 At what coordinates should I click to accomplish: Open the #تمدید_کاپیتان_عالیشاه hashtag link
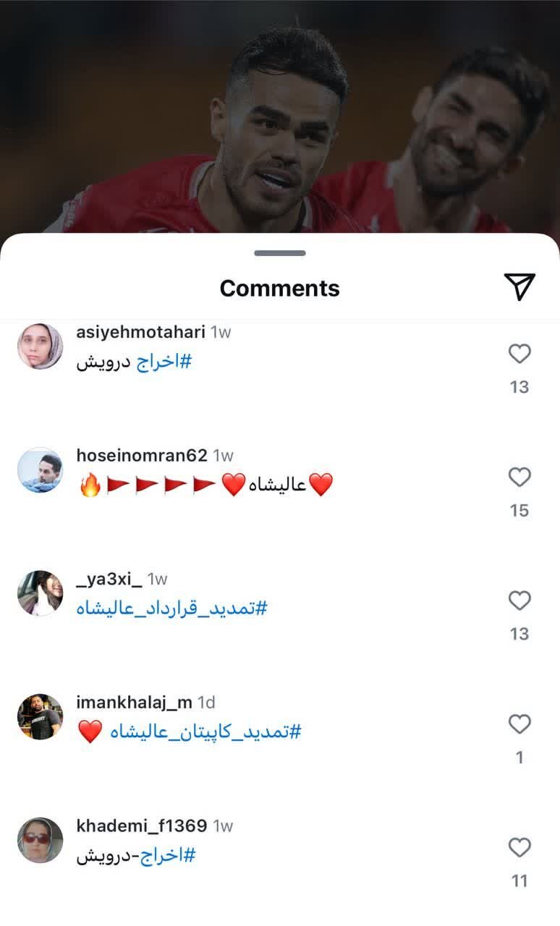pyautogui.click(x=205, y=732)
